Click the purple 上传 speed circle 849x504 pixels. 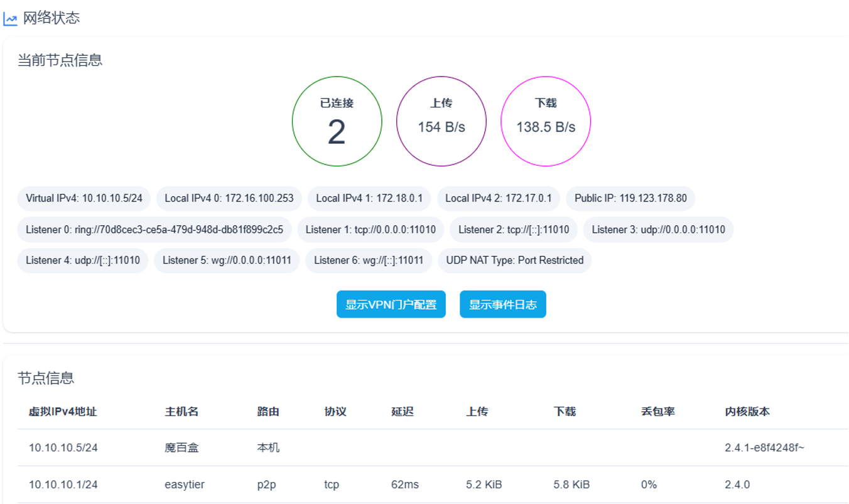(441, 122)
